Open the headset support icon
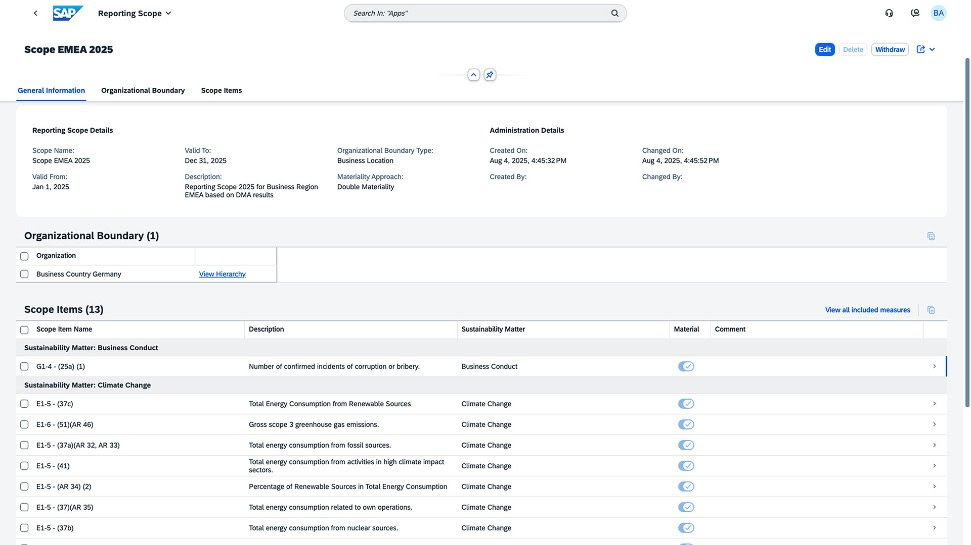971x545 pixels. click(x=889, y=14)
